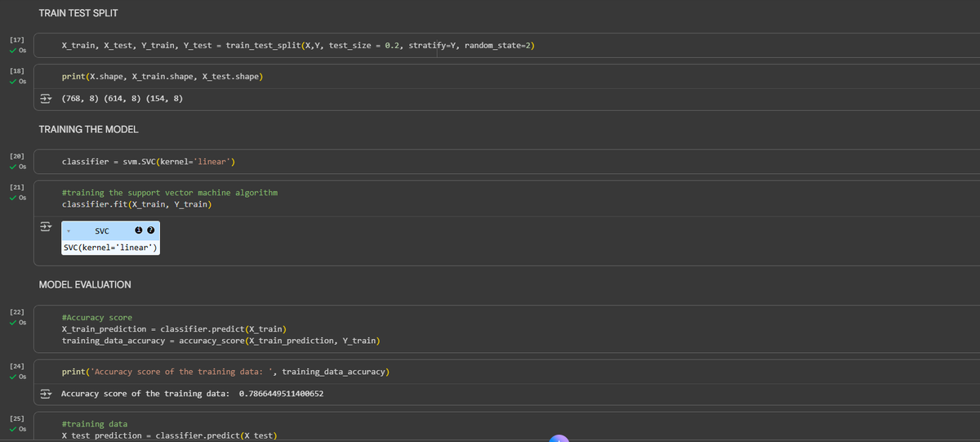Viewport: 980px width, 442px height.
Task: Place cursor in X_train_prediction = classifier.predict line
Action: (x=174, y=328)
